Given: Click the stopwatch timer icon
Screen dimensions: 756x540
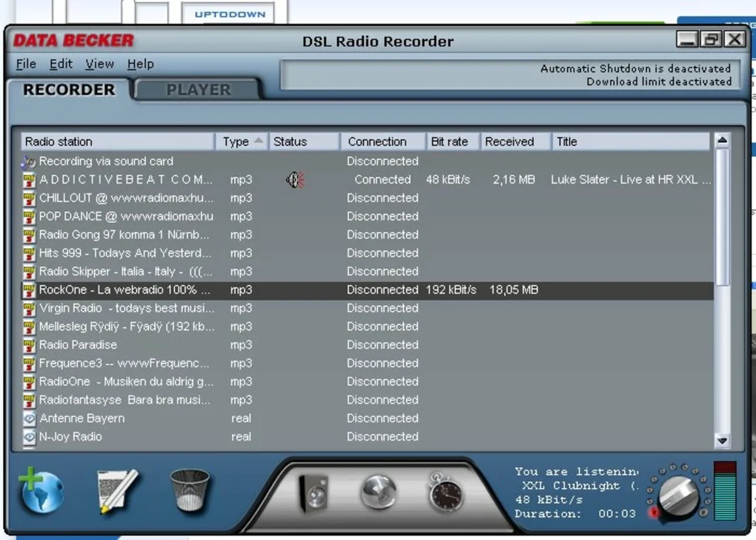Looking at the screenshot, I should [x=445, y=492].
